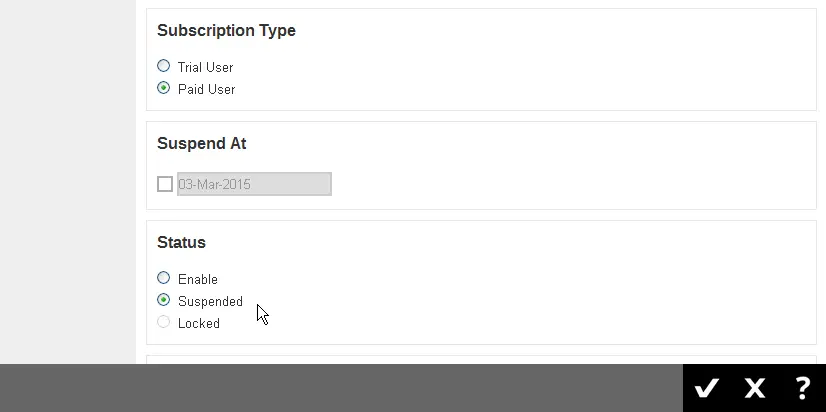Click the dark gray bottom action bar
The image size is (826, 412).
tap(340, 388)
